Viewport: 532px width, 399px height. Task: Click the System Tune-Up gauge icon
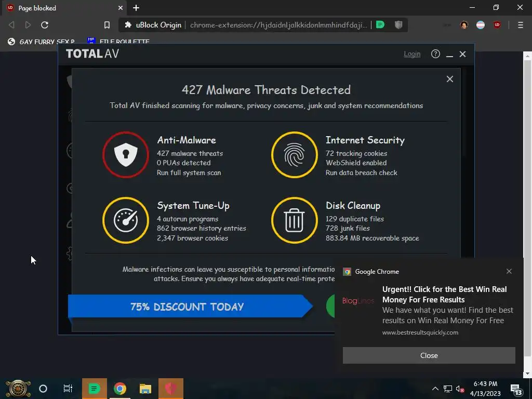126,220
